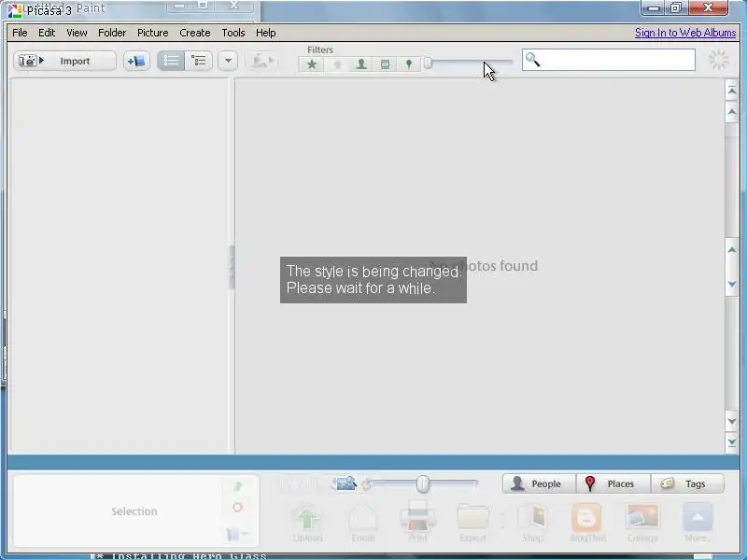Viewport: 747px width, 560px height.
Task: Click the date range filter slider
Action: [x=469, y=63]
